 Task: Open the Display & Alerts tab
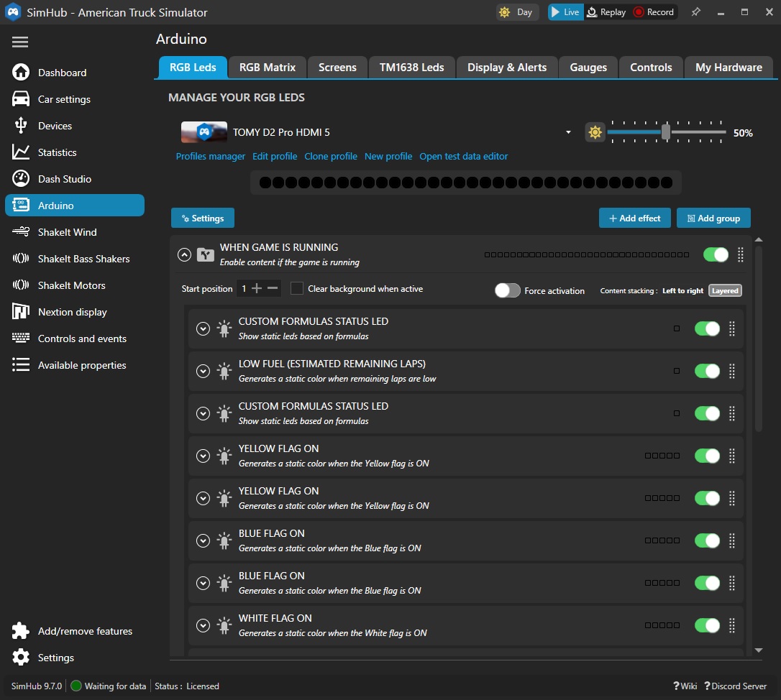[507, 68]
